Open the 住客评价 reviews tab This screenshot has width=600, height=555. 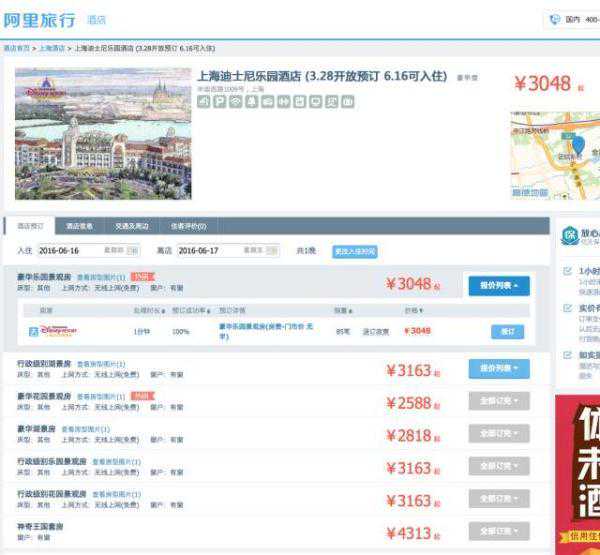click(x=187, y=226)
